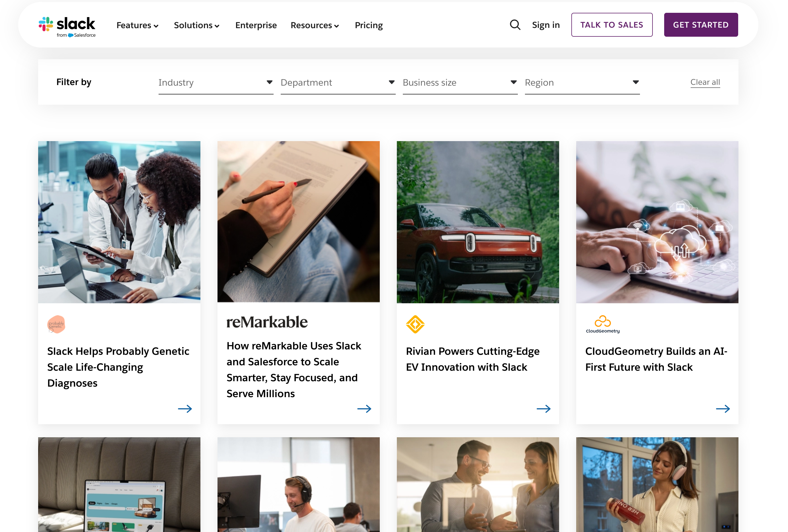Click the Probably Genetic logo badge
Viewport: 788px width, 532px height.
tap(56, 324)
